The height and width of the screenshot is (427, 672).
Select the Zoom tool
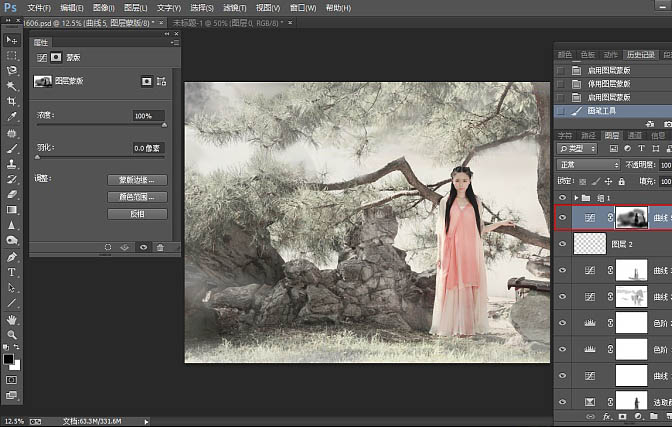pyautogui.click(x=12, y=335)
